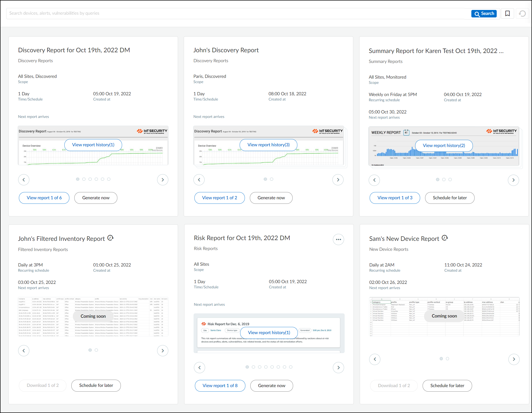The image size is (532, 413).
Task: Click the bookmark icon beside Search
Action: pyautogui.click(x=507, y=13)
